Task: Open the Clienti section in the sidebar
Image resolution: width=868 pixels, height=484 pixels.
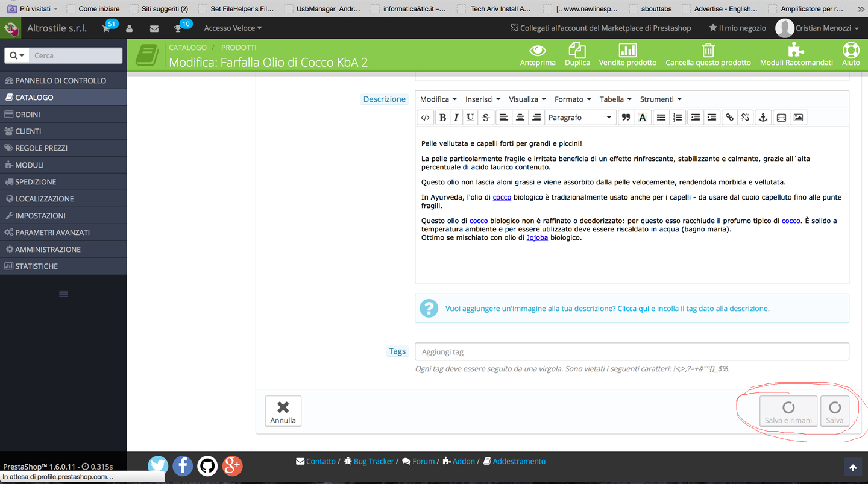Action: pyautogui.click(x=63, y=131)
